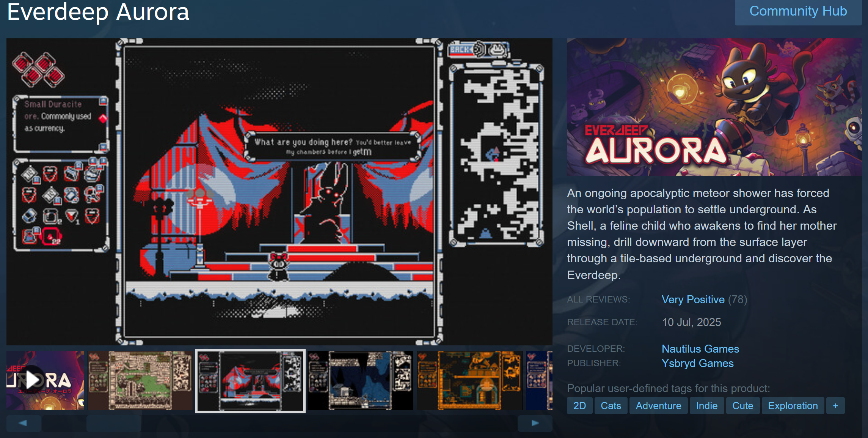Click the release date 10 Jul, 2025
Image resolution: width=868 pixels, height=438 pixels.
point(691,322)
